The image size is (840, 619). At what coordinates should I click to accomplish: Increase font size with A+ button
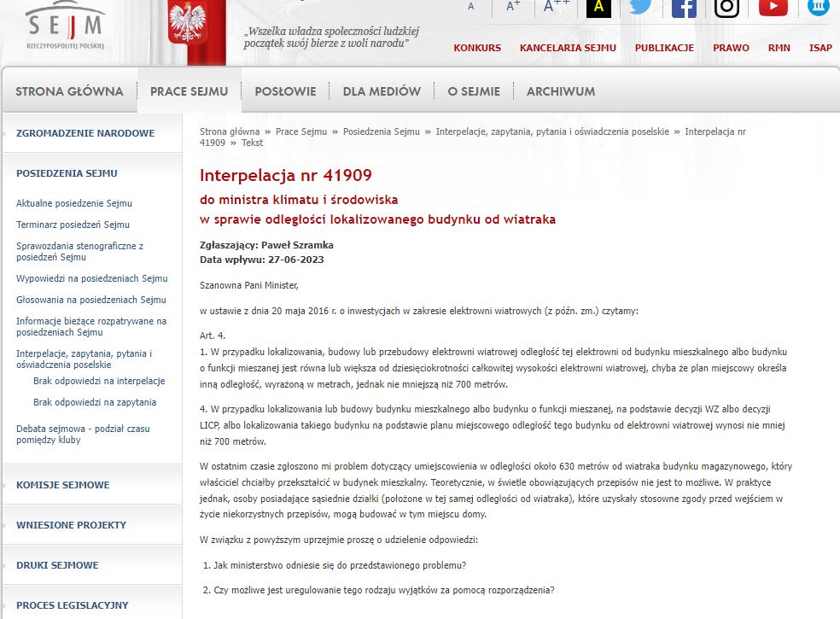[513, 6]
